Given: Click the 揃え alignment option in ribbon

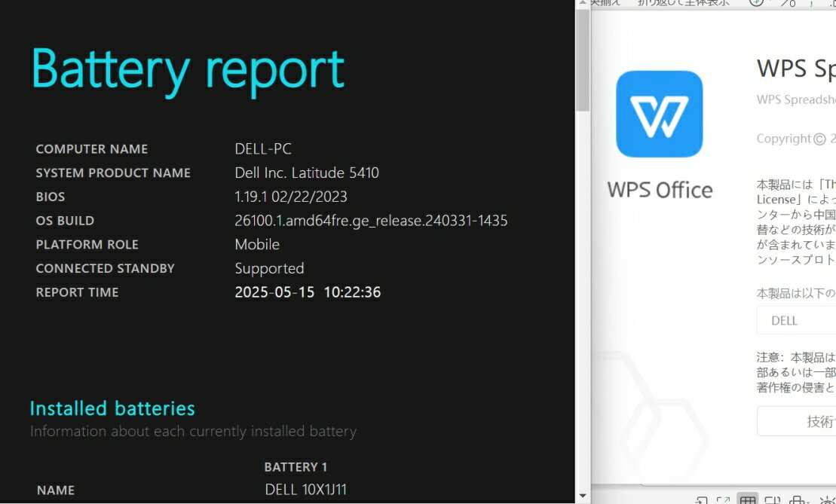Looking at the screenshot, I should tap(605, 3).
